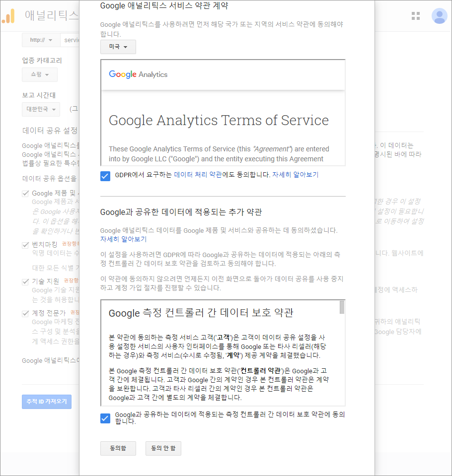
Task: Click the 컨트롤러 약관 box scrollbar thumb
Action: tap(342, 307)
